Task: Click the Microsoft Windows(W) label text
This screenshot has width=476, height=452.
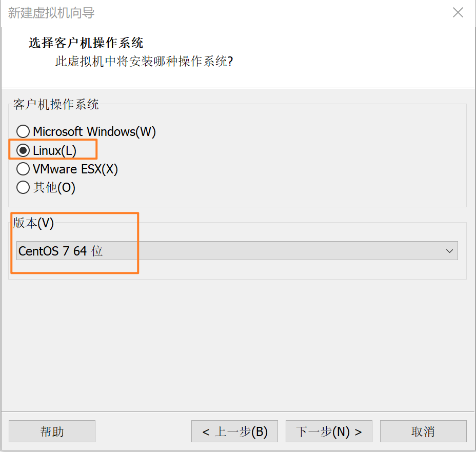Action: 94,131
